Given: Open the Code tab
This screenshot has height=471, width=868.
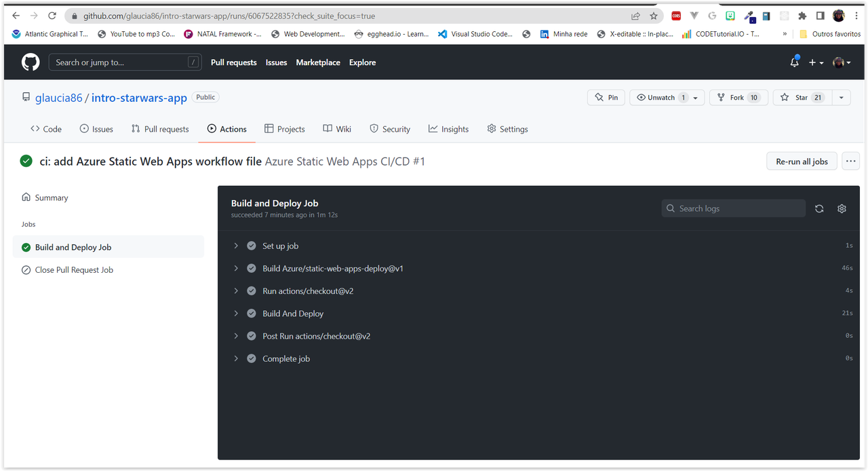Looking at the screenshot, I should pos(45,129).
